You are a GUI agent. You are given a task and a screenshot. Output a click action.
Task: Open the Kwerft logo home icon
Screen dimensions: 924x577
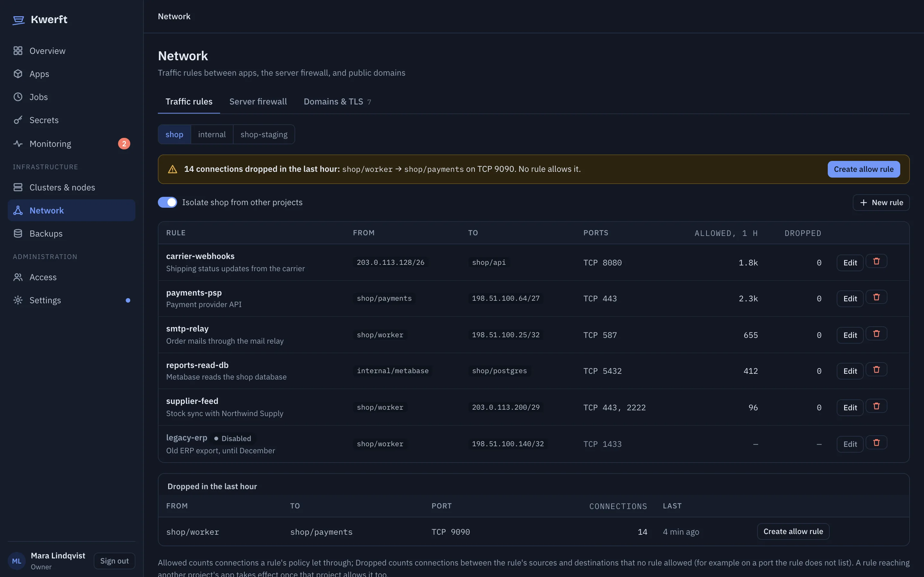pyautogui.click(x=18, y=20)
